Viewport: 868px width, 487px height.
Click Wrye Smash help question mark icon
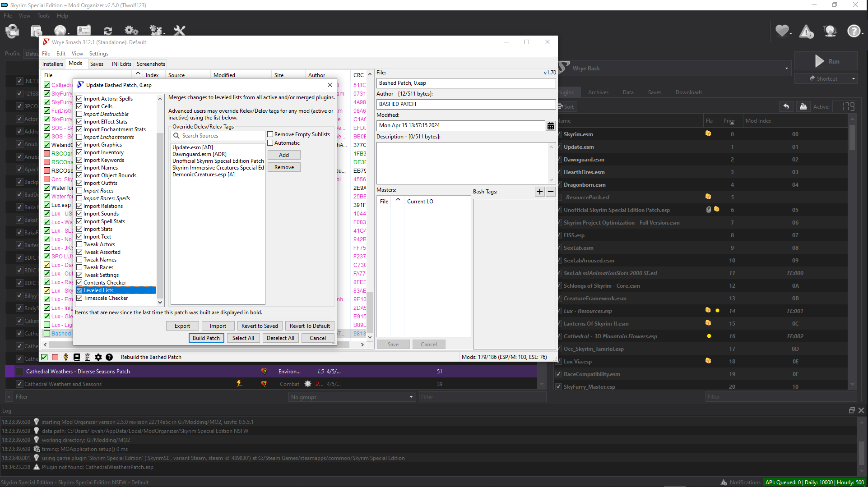click(x=109, y=357)
